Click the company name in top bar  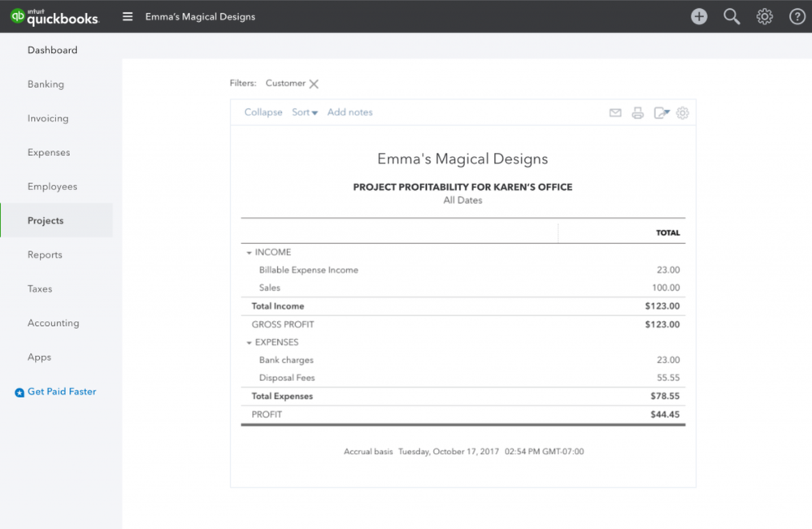[x=200, y=16]
